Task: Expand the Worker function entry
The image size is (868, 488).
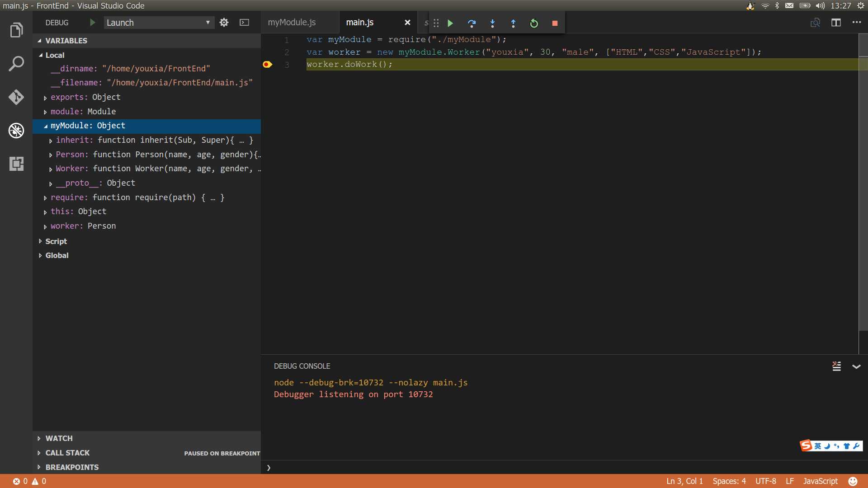Action: [50, 169]
